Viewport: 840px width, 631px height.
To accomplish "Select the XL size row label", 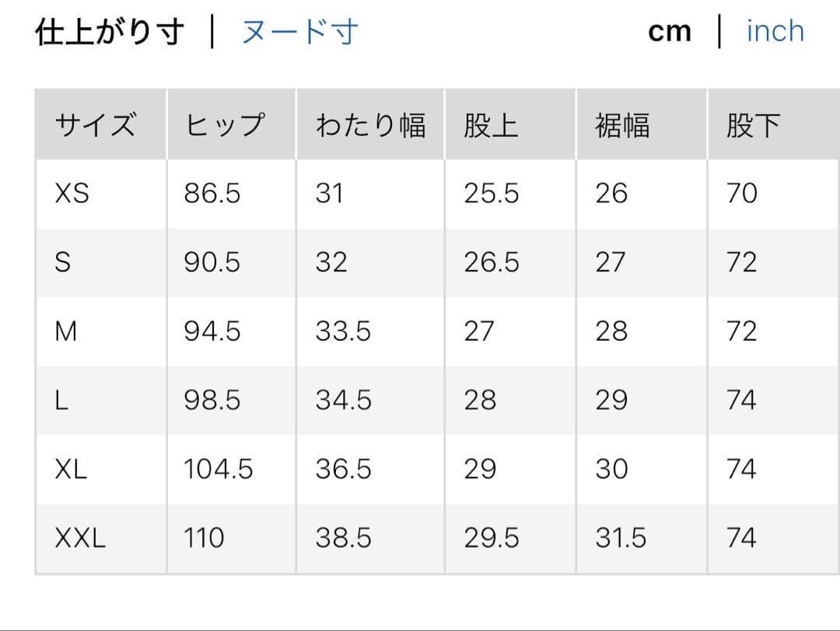I will point(72,469).
